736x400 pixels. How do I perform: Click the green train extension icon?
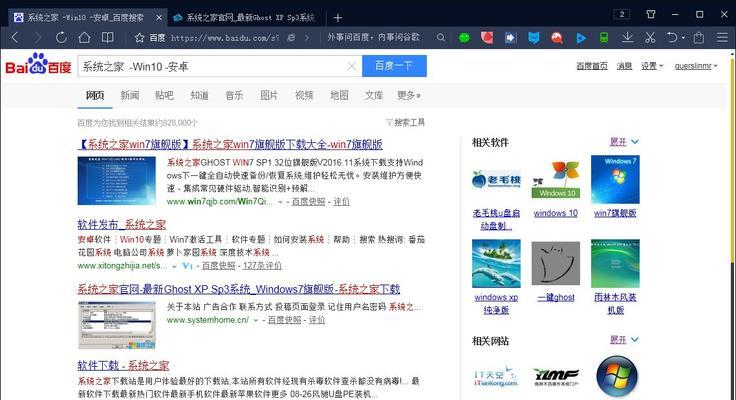[x=604, y=38]
